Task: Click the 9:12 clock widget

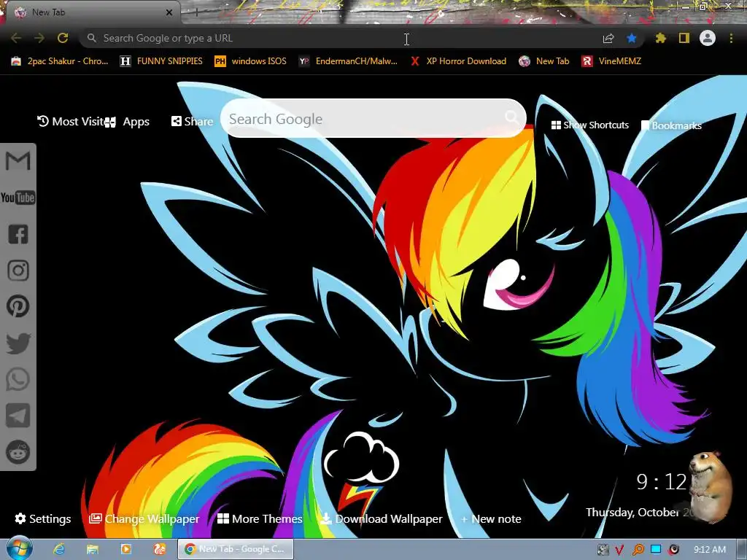Action: tap(661, 482)
